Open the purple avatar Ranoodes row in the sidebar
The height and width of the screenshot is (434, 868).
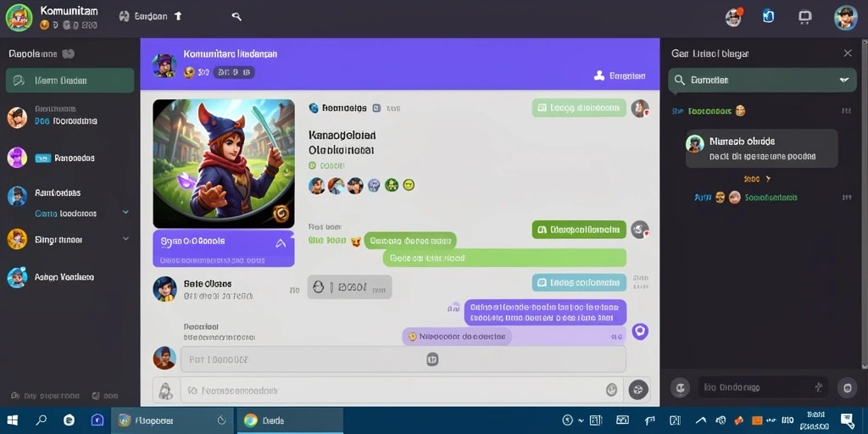[x=70, y=158]
